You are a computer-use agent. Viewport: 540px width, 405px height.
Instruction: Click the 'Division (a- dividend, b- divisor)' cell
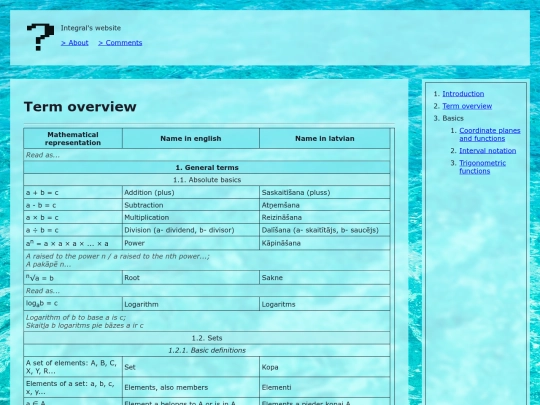[191, 230]
